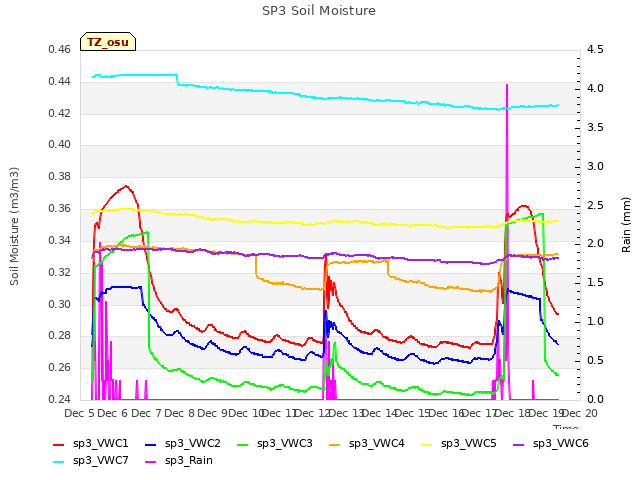Click the magenta sp3_Rain legend swatch
Screen dimensions: 640x480
(151, 462)
